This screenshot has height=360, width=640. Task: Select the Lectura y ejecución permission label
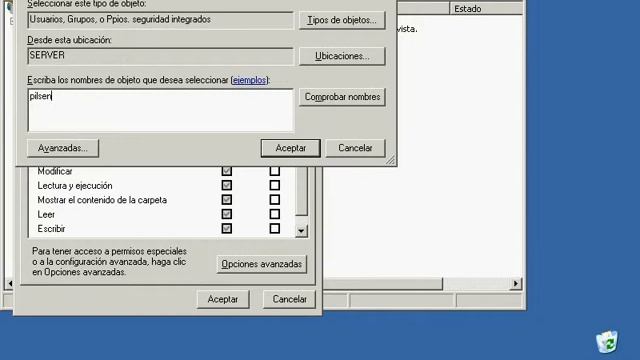point(75,186)
